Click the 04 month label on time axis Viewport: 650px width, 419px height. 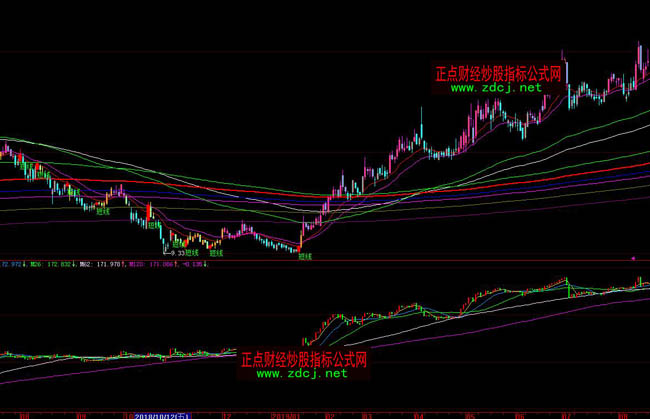coord(418,413)
